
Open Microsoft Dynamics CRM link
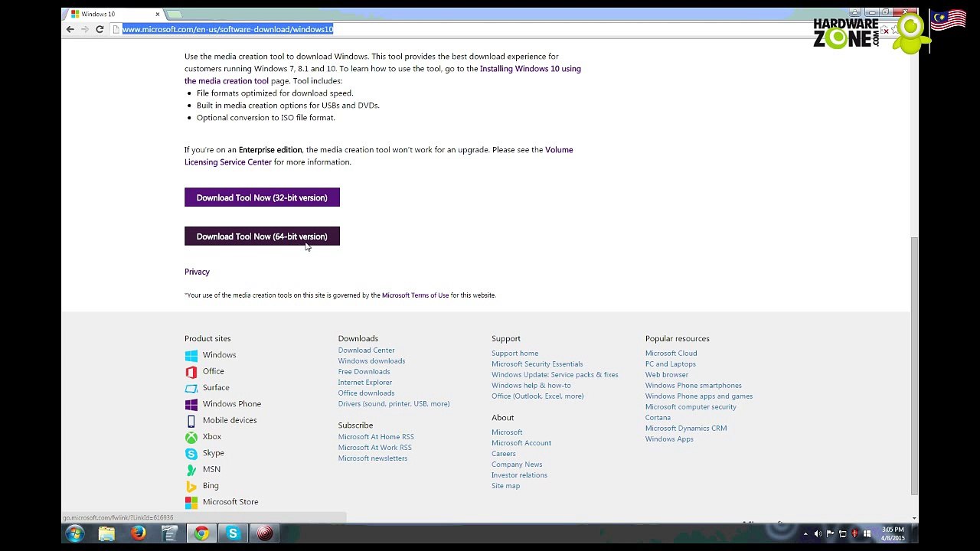click(686, 429)
